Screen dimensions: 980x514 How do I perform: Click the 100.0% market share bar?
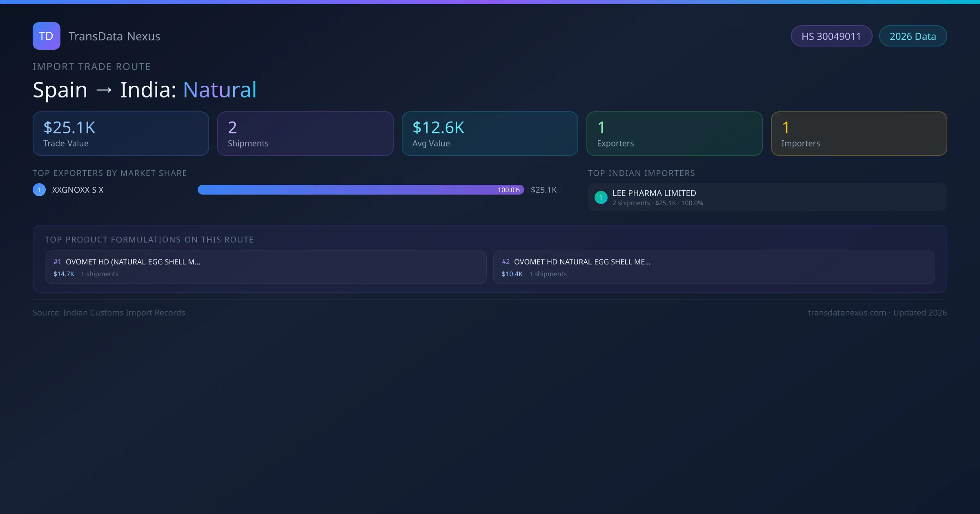tap(361, 190)
